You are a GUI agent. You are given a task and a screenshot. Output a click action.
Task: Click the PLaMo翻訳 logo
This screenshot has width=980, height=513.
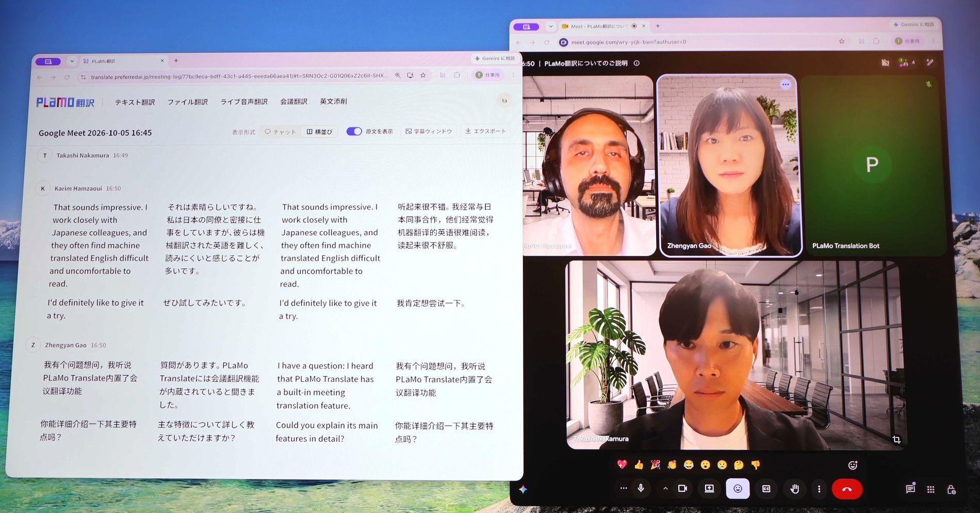coord(65,102)
